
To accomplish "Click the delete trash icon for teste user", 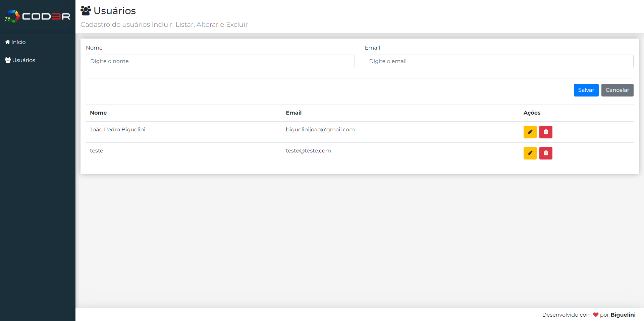I will tap(546, 153).
